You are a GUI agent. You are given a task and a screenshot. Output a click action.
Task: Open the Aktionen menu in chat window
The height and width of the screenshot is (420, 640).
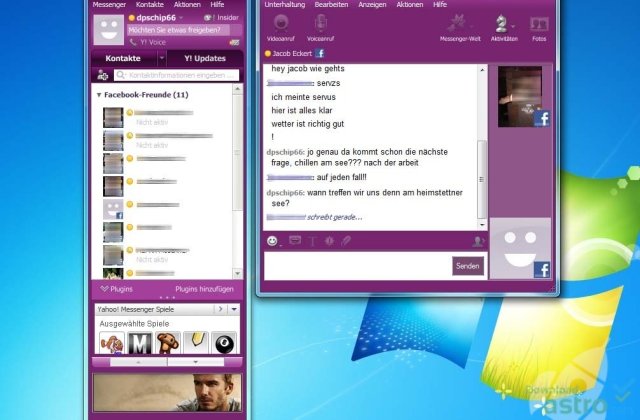point(410,4)
